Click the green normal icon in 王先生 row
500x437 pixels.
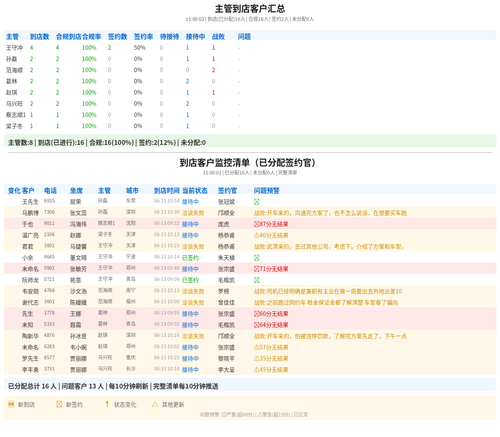pyautogui.click(x=257, y=202)
